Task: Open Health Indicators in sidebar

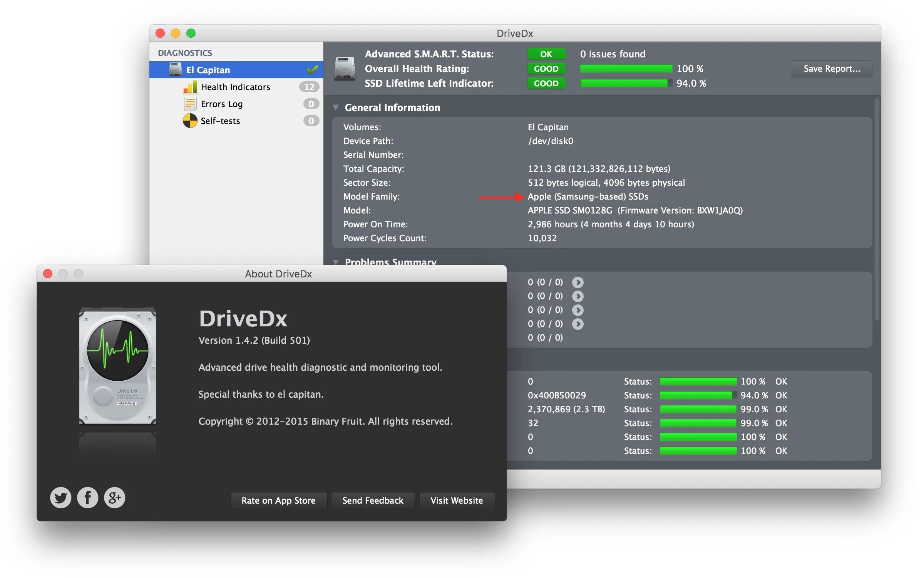Action: tap(235, 87)
